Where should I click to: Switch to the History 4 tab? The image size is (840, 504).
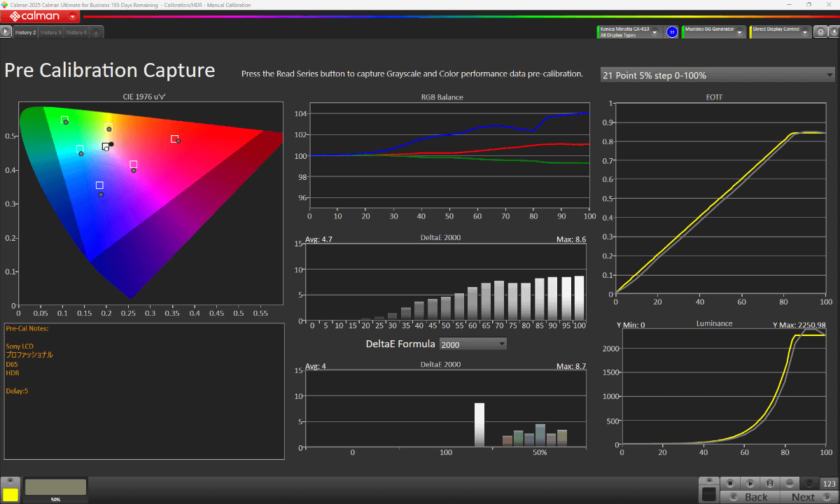pyautogui.click(x=76, y=32)
